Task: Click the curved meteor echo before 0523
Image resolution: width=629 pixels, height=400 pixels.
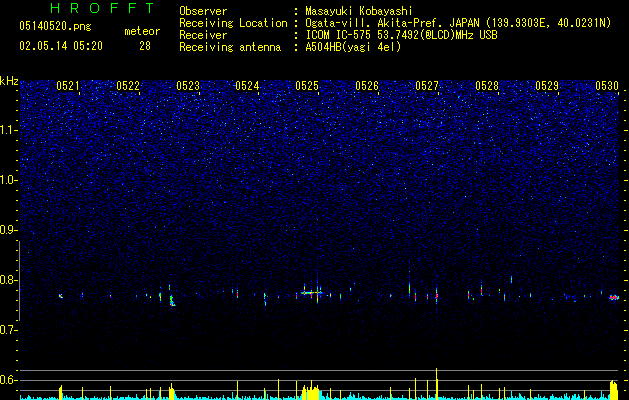Action: click(x=172, y=301)
